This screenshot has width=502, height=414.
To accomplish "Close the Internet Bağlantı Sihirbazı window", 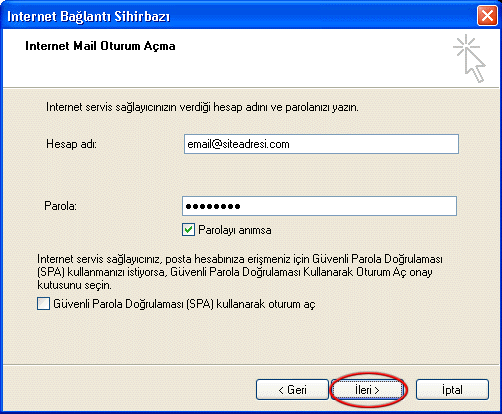I will click(487, 16).
